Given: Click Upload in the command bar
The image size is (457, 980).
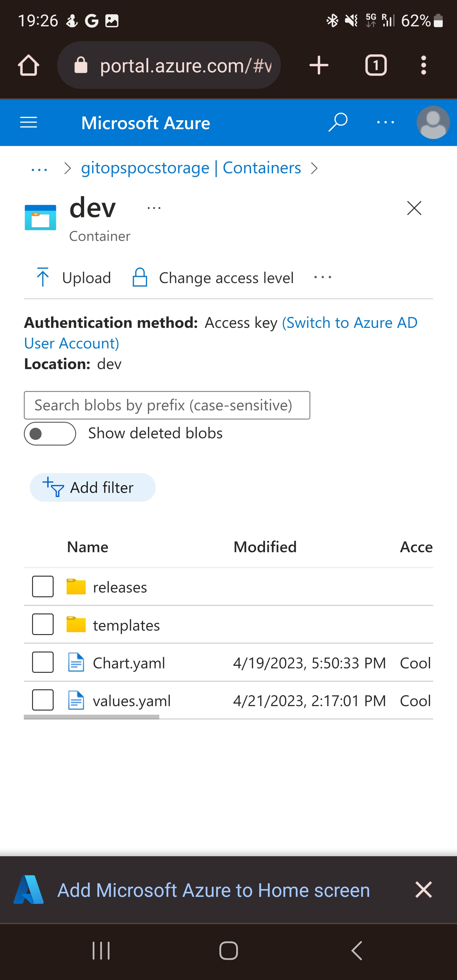Looking at the screenshot, I should tap(73, 277).
